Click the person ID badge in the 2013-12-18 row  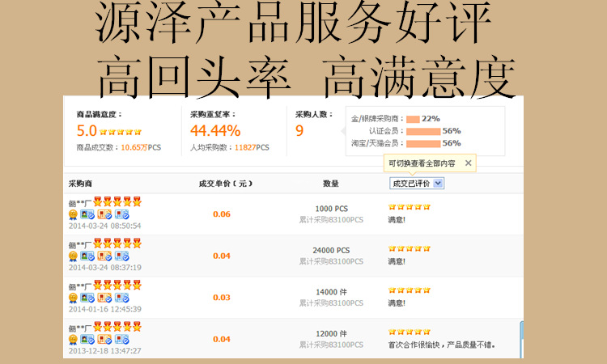point(87,340)
